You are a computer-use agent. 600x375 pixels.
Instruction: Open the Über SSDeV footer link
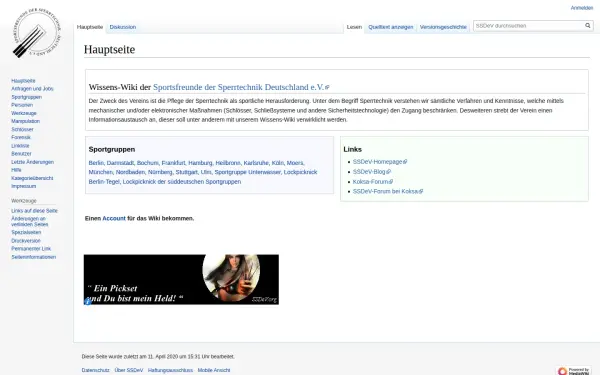coord(129,370)
